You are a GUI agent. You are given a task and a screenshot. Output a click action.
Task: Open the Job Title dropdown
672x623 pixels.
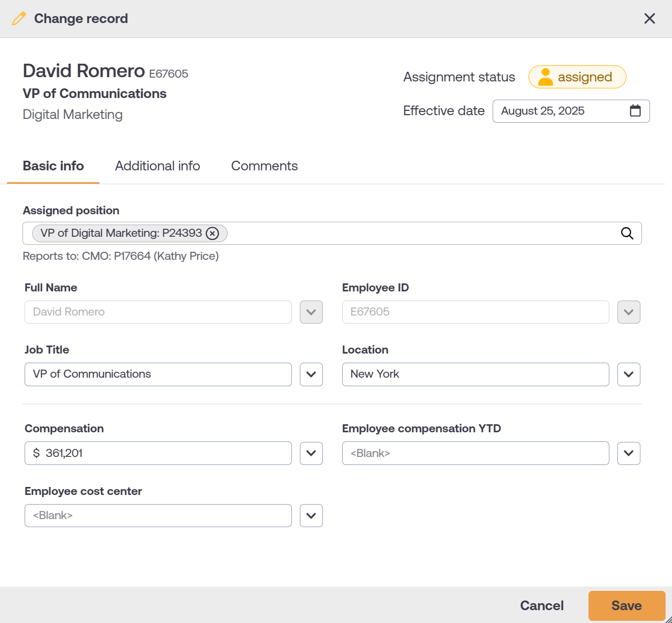coord(311,374)
